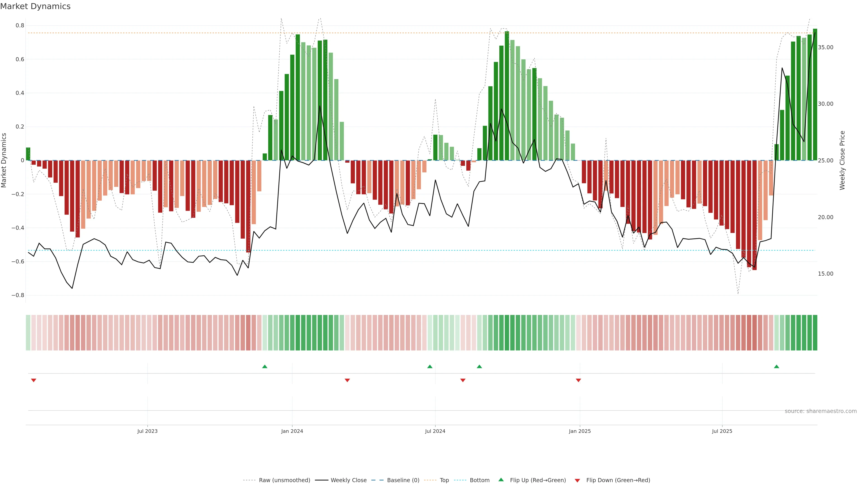Click the Jul 2025 x-axis label

tap(722, 431)
